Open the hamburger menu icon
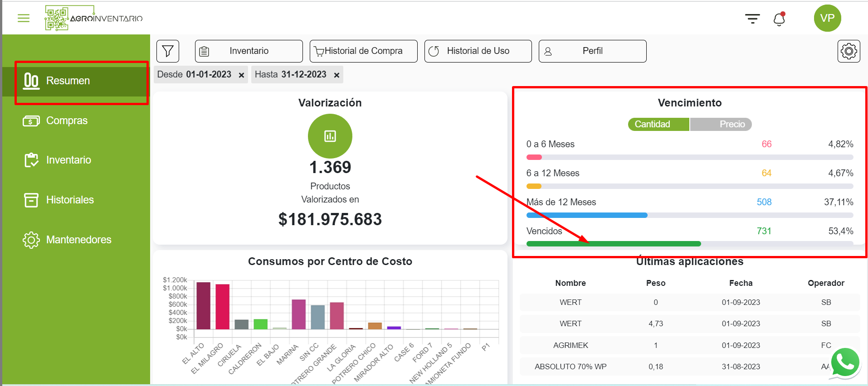Viewport: 868px width, 386px height. tap(24, 18)
